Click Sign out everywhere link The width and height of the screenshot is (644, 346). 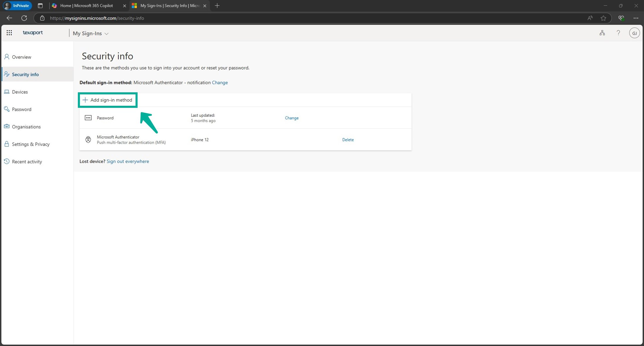(x=128, y=161)
